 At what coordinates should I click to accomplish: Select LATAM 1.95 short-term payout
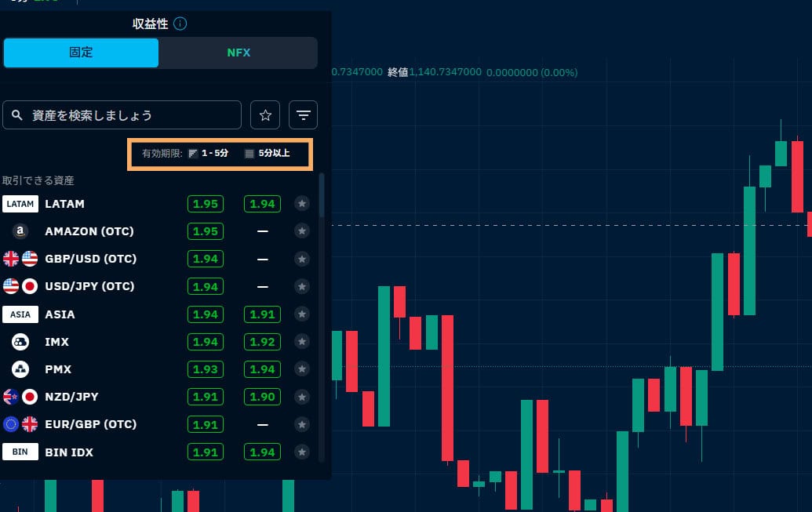click(x=206, y=204)
